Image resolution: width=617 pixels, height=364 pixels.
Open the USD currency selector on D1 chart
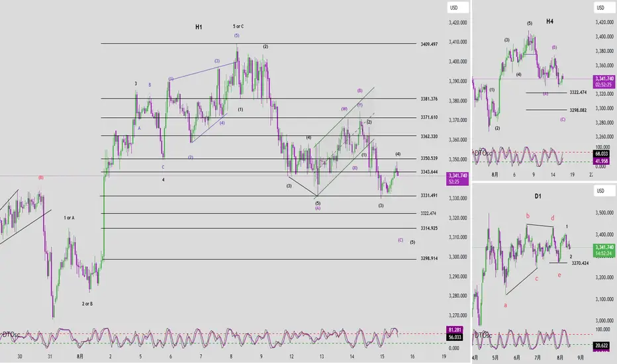click(x=604, y=191)
